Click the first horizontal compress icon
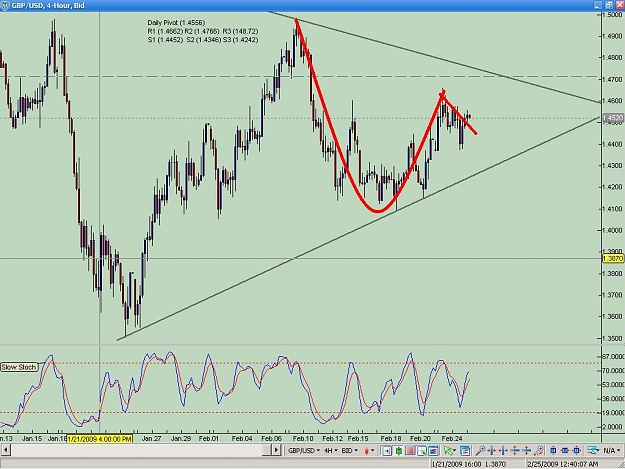 click(x=492, y=451)
